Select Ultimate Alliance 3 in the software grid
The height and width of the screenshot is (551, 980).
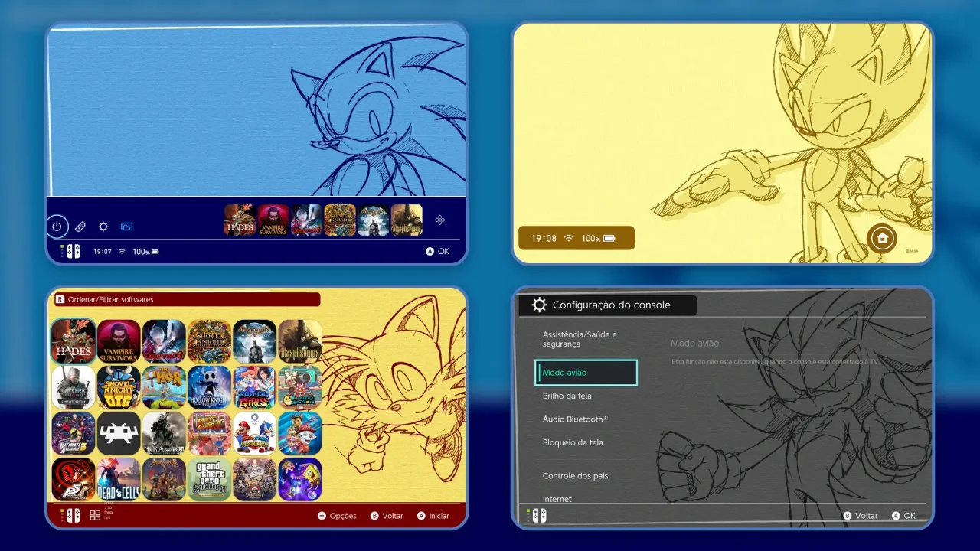[x=73, y=433]
